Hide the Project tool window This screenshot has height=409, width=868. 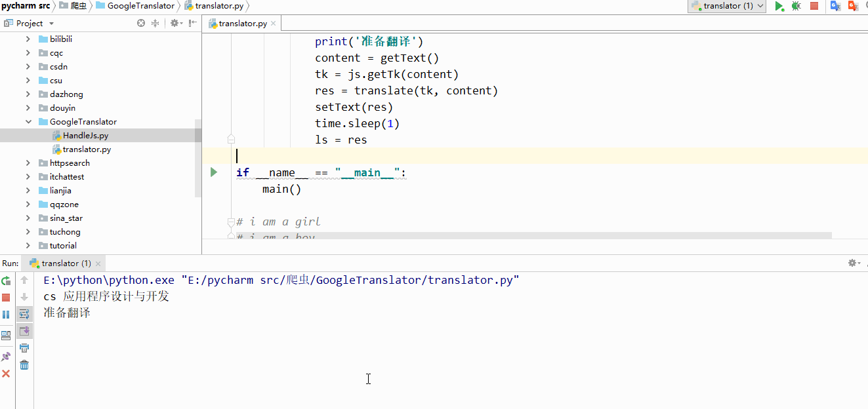193,23
